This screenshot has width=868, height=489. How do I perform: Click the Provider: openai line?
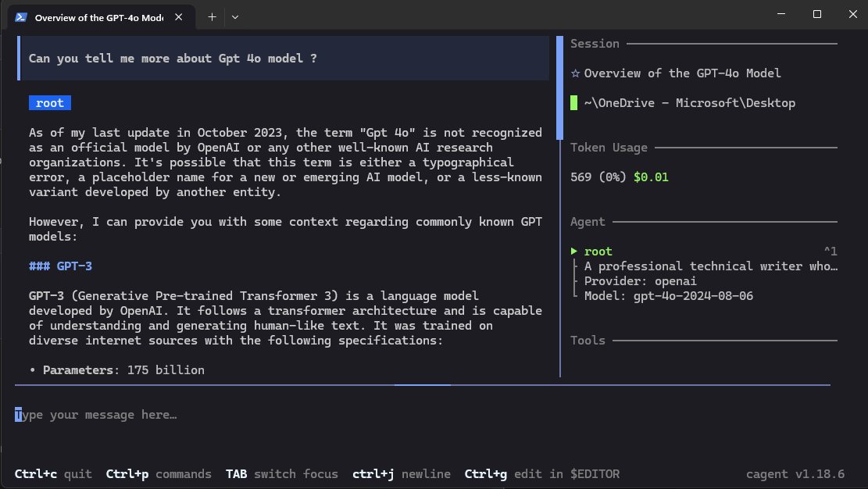tap(641, 281)
